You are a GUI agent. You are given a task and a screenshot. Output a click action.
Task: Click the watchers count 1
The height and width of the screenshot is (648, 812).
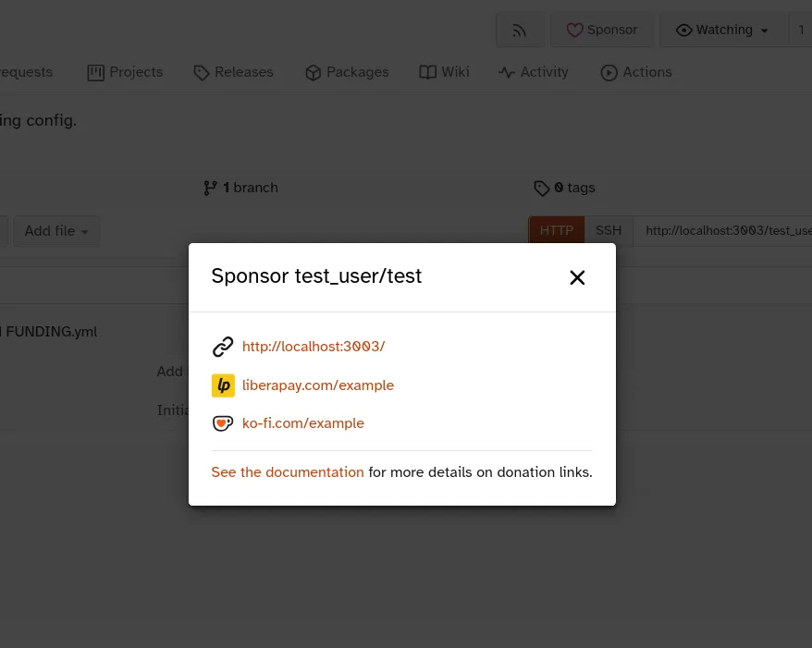click(x=801, y=30)
